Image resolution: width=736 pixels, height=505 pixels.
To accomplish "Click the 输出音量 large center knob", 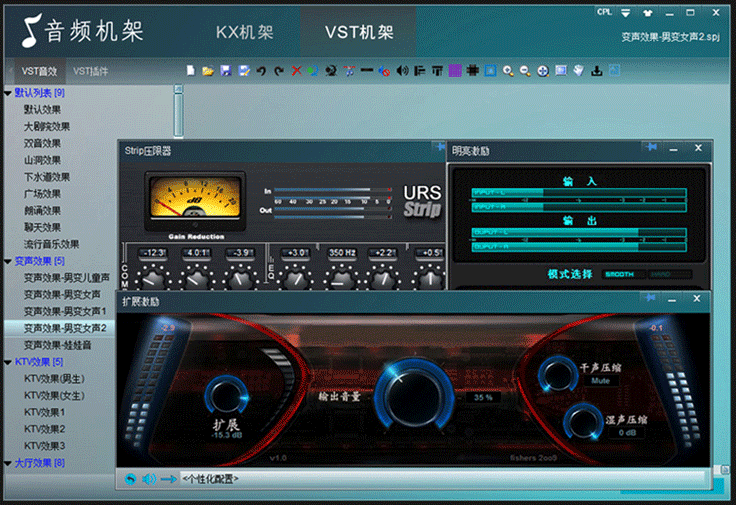I will [414, 395].
